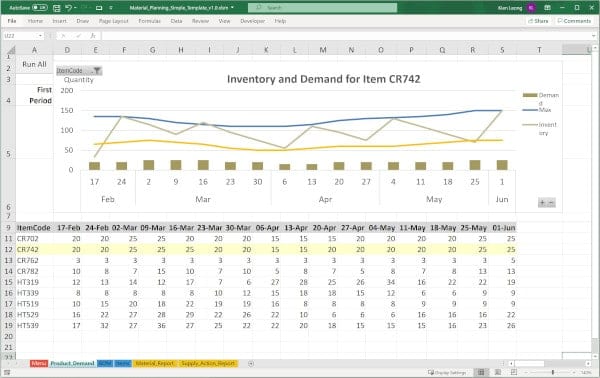Open the File tab

point(12,21)
